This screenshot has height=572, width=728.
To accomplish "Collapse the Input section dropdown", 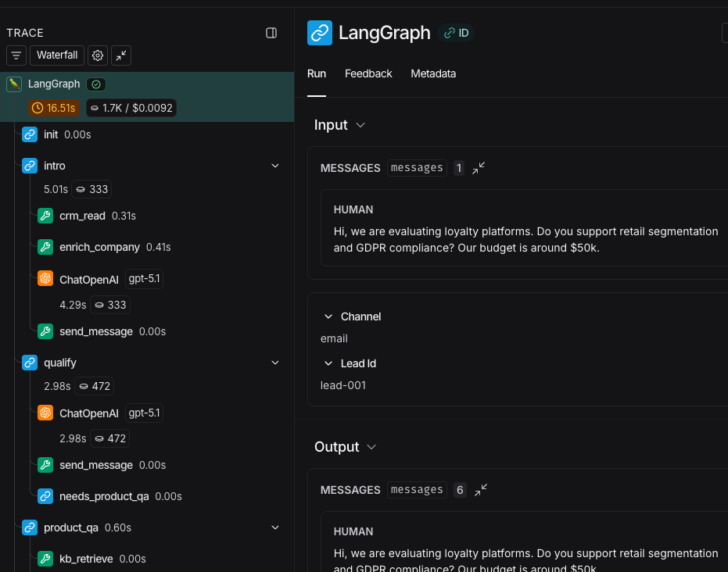I will click(360, 125).
